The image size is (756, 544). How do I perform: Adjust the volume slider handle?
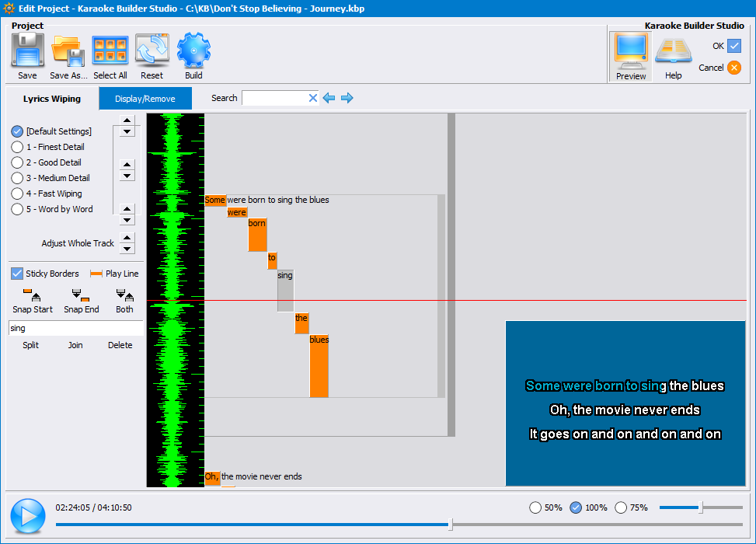pos(701,507)
